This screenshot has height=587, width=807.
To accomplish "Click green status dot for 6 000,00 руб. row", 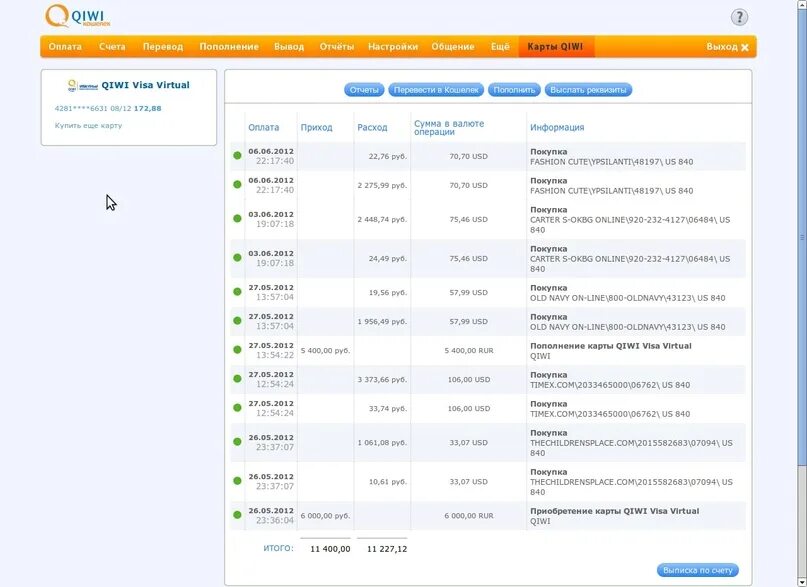I will point(237,514).
